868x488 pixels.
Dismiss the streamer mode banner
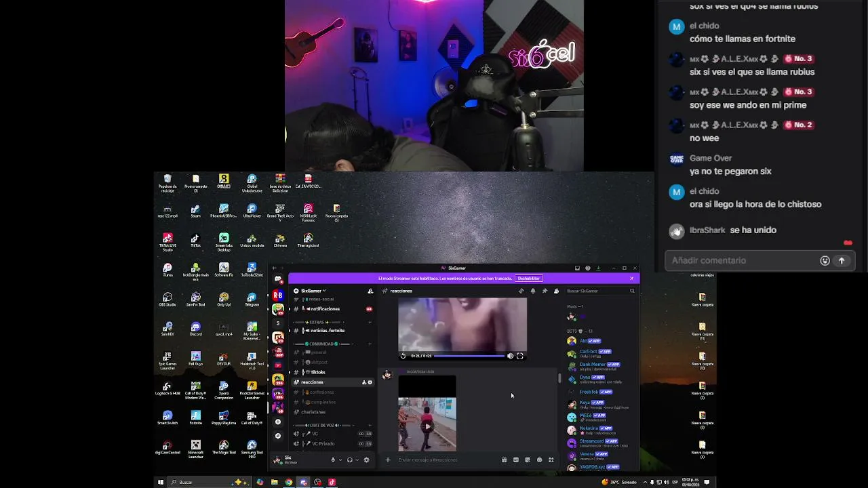pos(631,279)
